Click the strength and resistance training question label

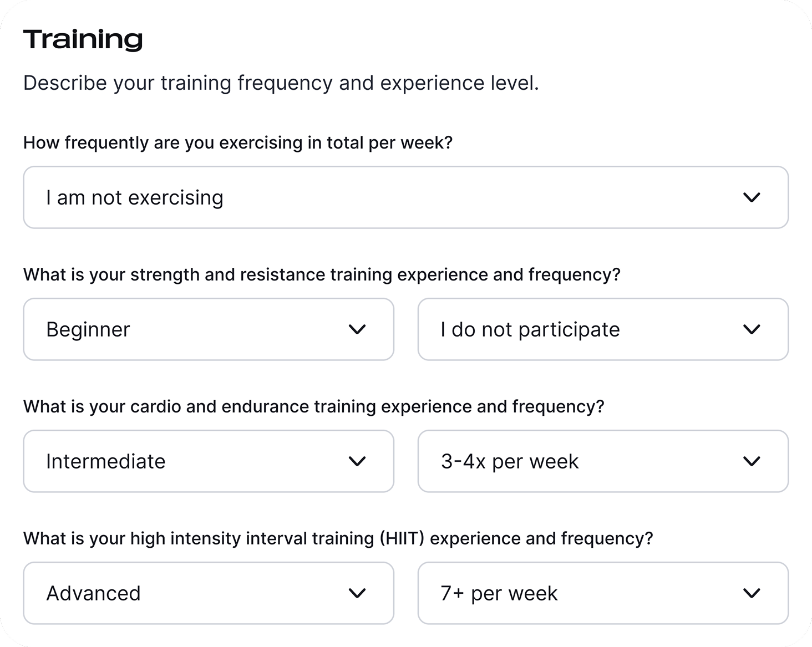tap(322, 275)
